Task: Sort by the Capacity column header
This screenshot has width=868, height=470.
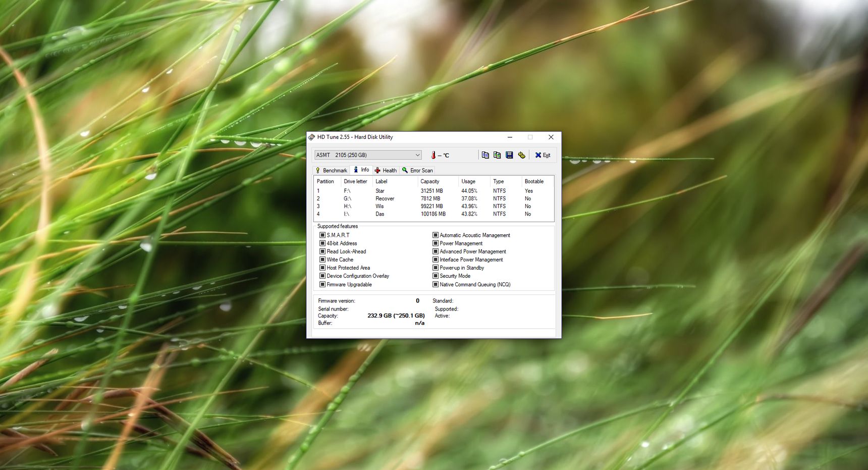Action: click(438, 181)
